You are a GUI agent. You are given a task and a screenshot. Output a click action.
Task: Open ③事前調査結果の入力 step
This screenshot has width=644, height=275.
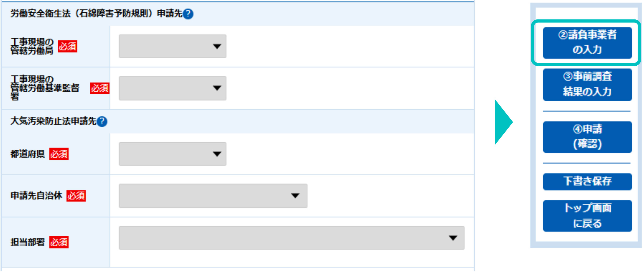click(587, 85)
